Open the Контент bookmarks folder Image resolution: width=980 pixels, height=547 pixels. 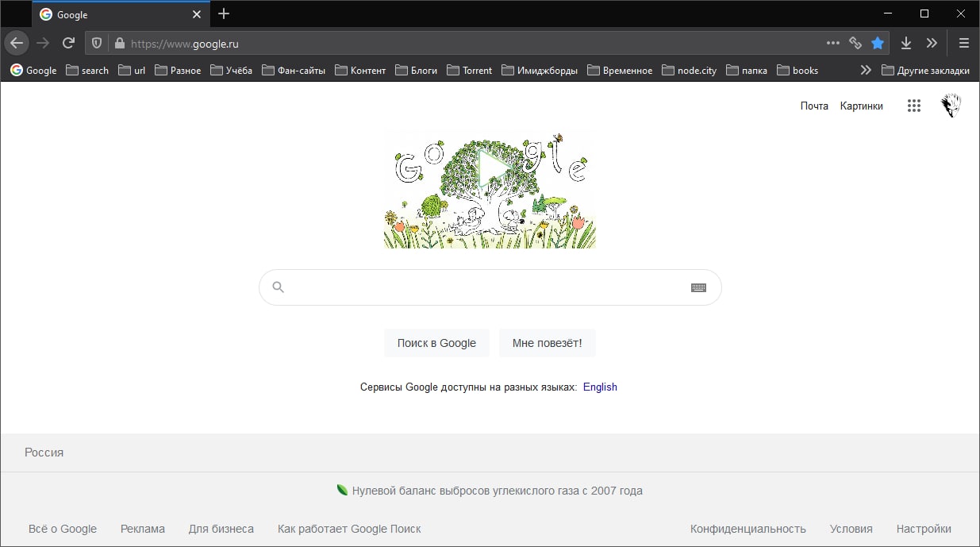point(360,70)
